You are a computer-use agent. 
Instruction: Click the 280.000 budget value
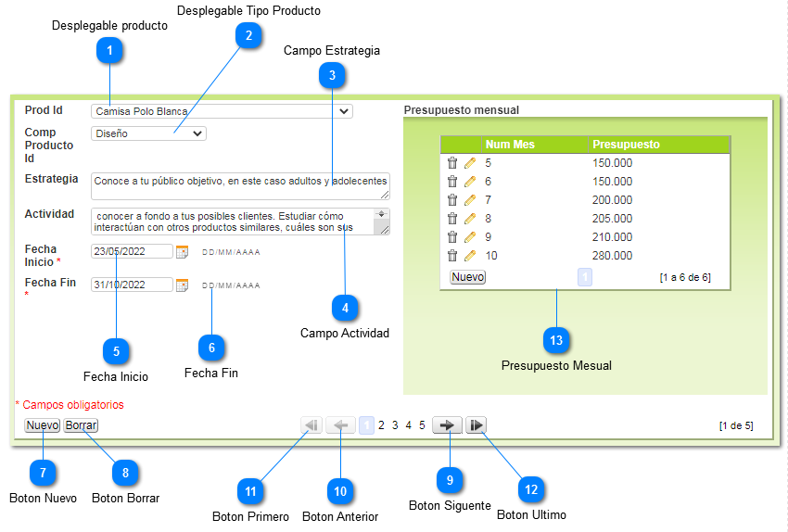coord(612,256)
